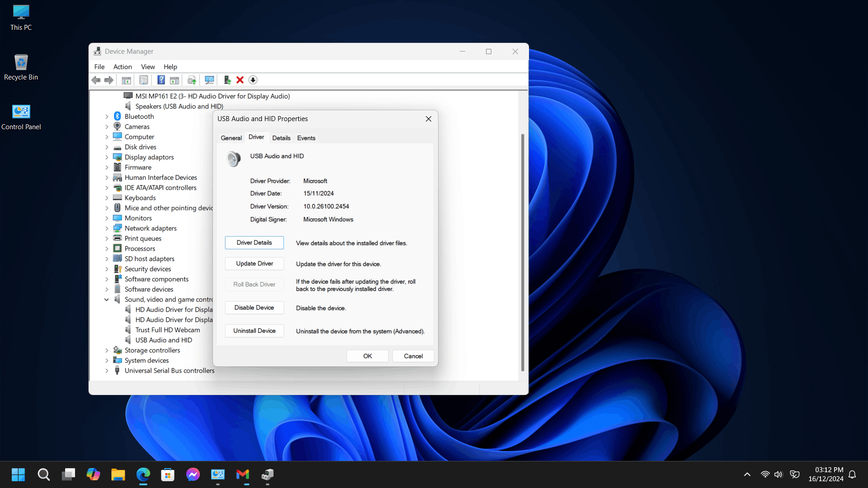Click the Properties toolbar icon
868x488 pixels.
tap(143, 80)
